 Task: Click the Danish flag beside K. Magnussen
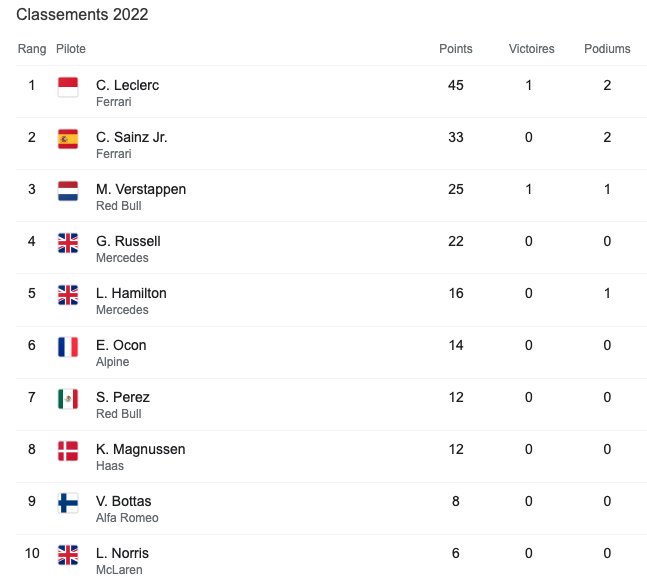[x=68, y=451]
